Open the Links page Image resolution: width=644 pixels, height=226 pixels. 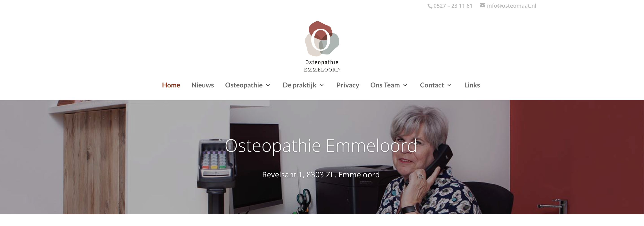472,85
